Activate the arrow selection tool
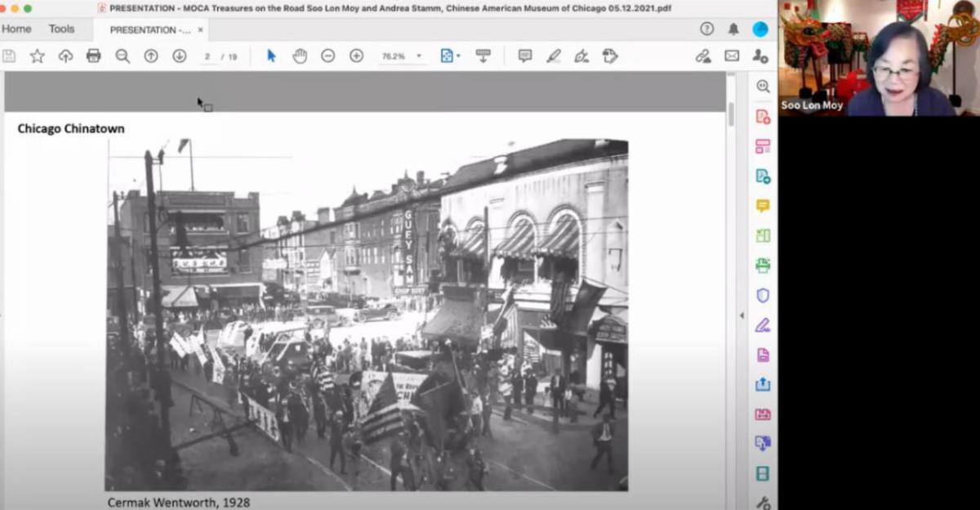This screenshot has height=510, width=980. (271, 56)
